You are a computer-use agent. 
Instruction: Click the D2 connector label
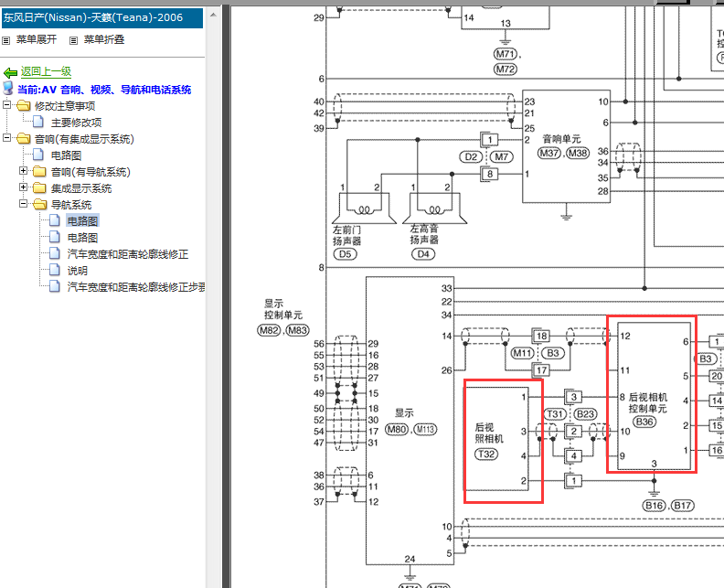pyautogui.click(x=471, y=156)
